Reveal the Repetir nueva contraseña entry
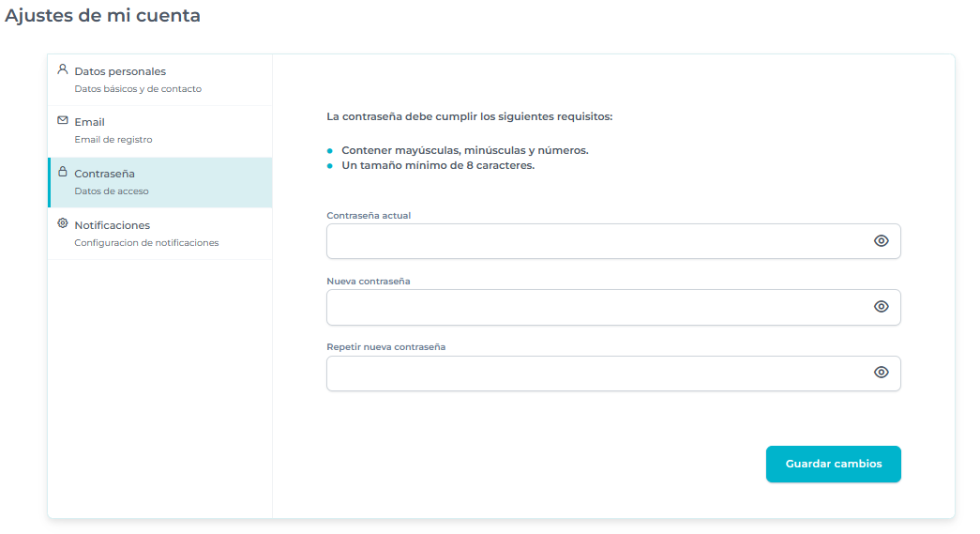Image resolution: width=980 pixels, height=534 pixels. pos(881,373)
